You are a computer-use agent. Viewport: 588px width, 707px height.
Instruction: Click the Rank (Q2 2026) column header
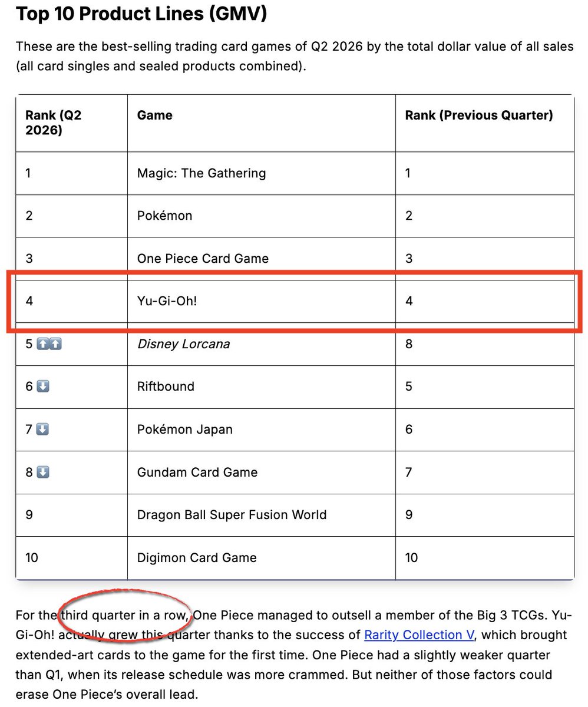(x=72, y=123)
